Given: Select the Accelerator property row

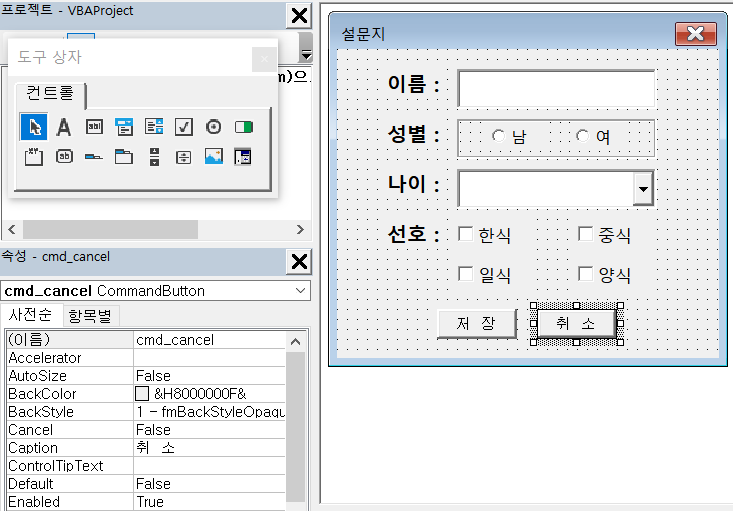Looking at the screenshot, I should 146,358.
